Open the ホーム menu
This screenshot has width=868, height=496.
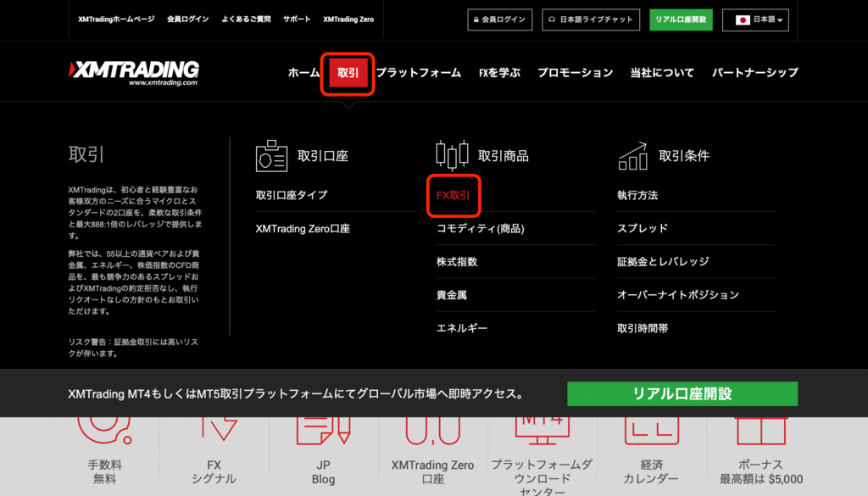tap(303, 73)
